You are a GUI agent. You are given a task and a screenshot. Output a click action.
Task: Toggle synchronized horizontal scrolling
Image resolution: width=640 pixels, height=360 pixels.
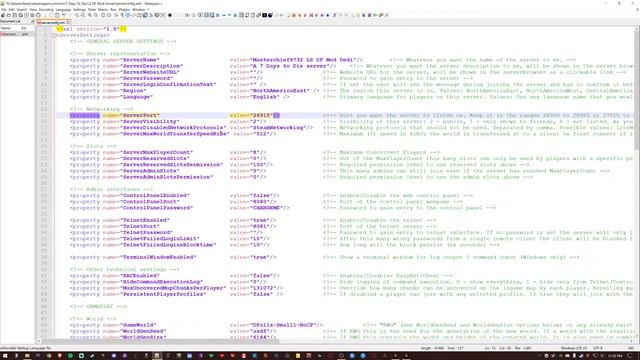click(109, 15)
